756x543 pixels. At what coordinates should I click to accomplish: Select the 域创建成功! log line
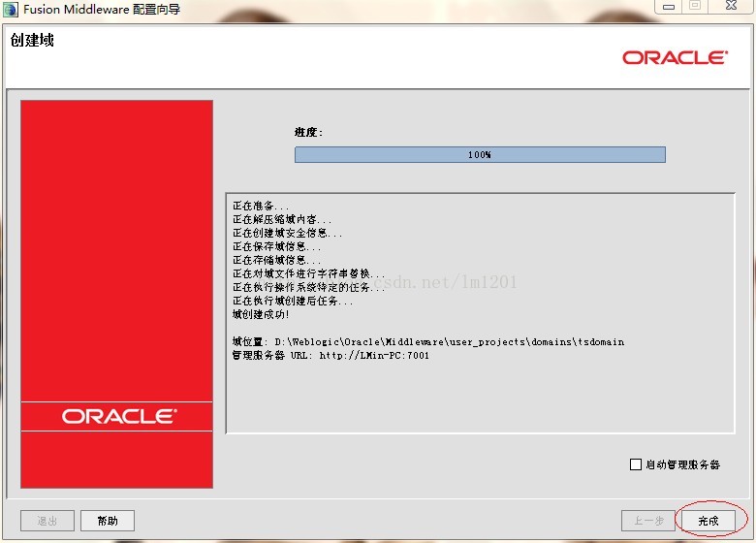pyautogui.click(x=261, y=314)
